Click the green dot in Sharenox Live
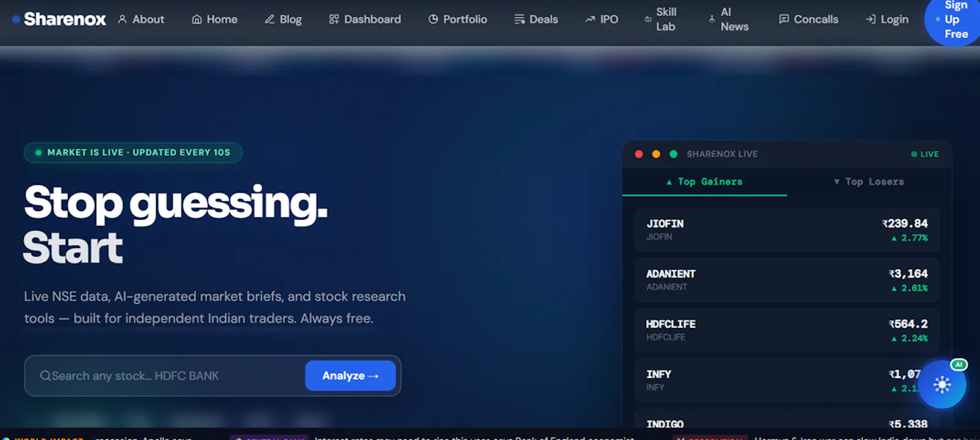The image size is (980, 440). pyautogui.click(x=673, y=154)
